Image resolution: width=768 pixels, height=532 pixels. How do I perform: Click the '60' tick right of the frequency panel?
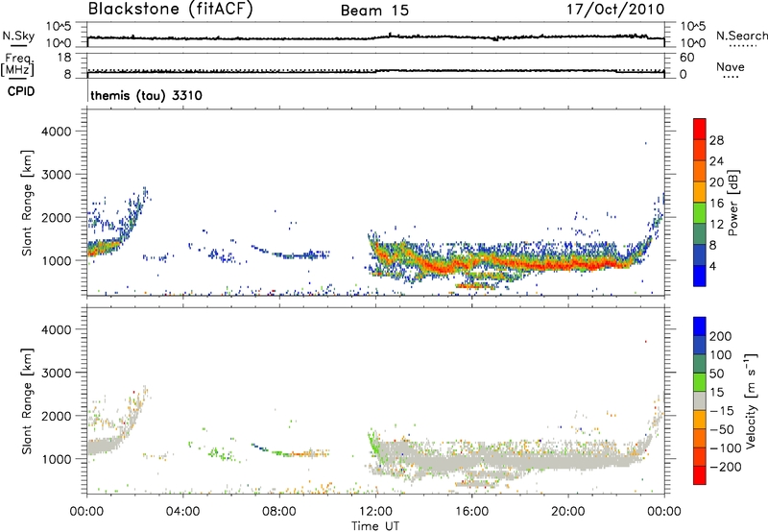pos(687,58)
